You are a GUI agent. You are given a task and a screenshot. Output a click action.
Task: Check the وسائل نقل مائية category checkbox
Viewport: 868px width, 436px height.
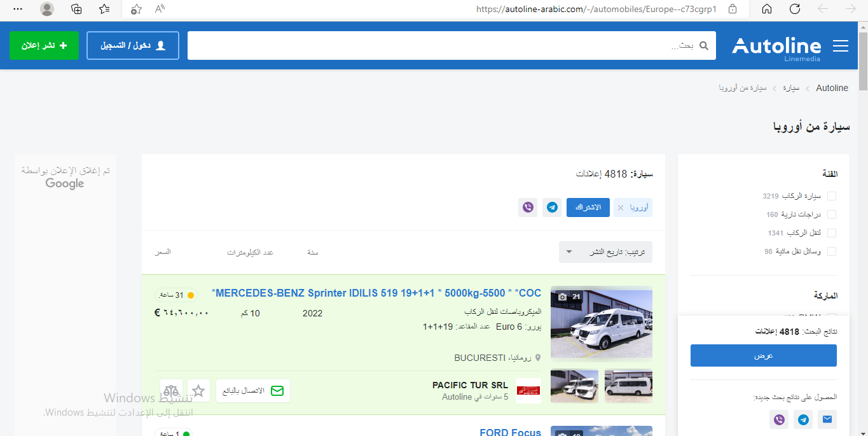(832, 251)
